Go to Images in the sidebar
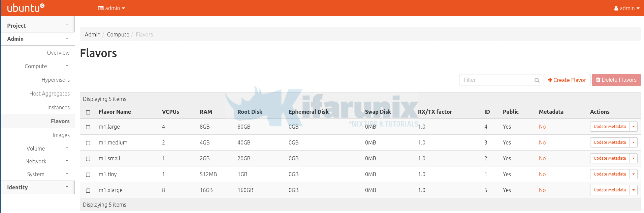 click(x=61, y=135)
